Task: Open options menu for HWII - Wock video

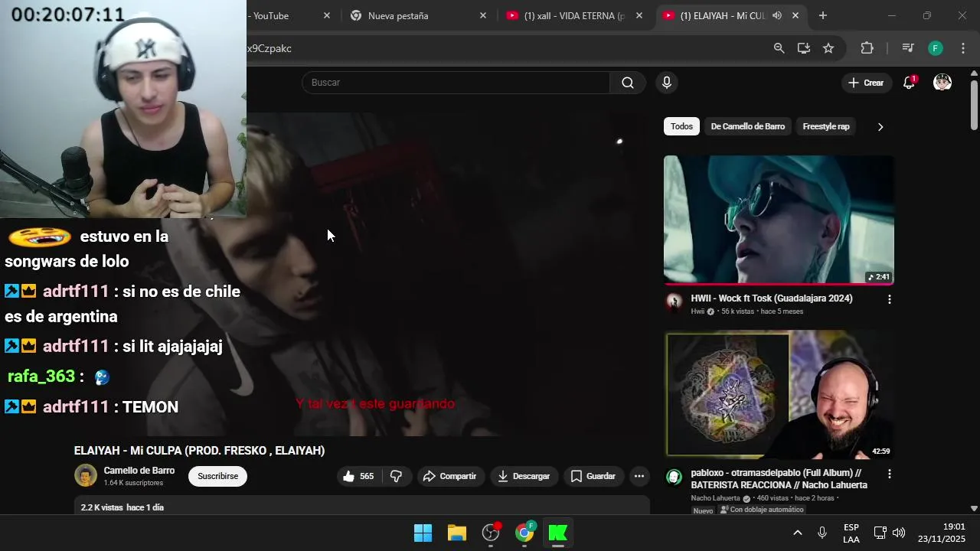Action: [890, 299]
